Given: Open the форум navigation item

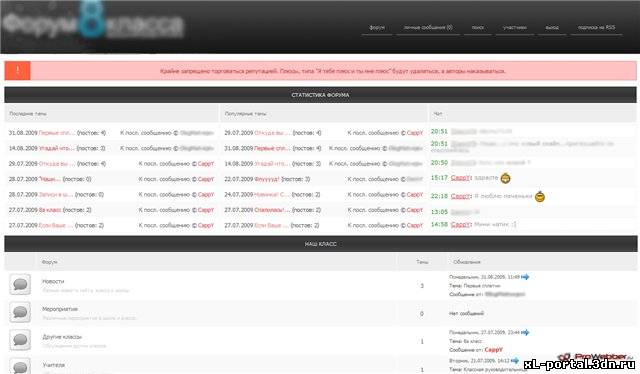Looking at the screenshot, I should (377, 27).
